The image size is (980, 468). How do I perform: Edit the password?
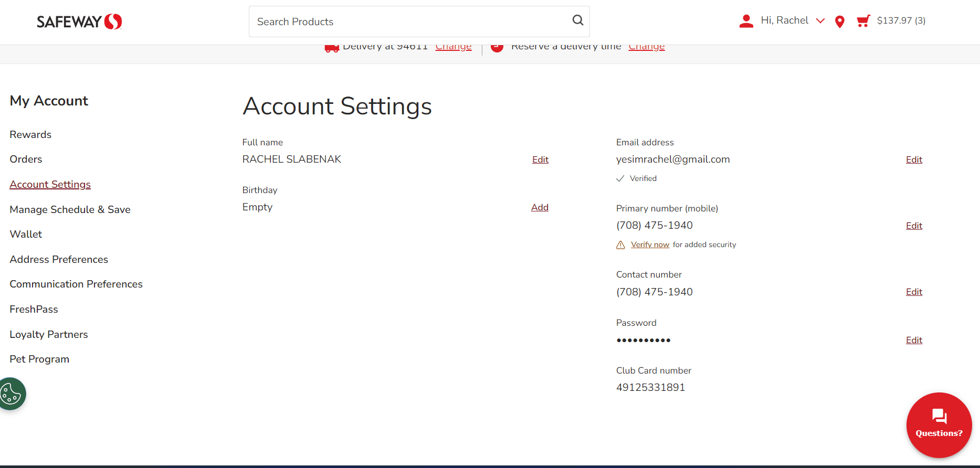pyautogui.click(x=914, y=341)
